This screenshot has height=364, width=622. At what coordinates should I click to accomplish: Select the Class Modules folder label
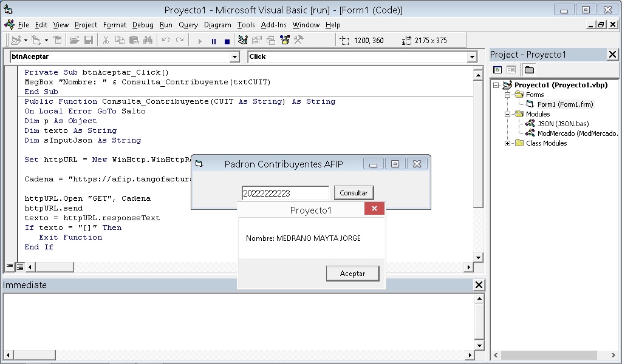tap(546, 143)
